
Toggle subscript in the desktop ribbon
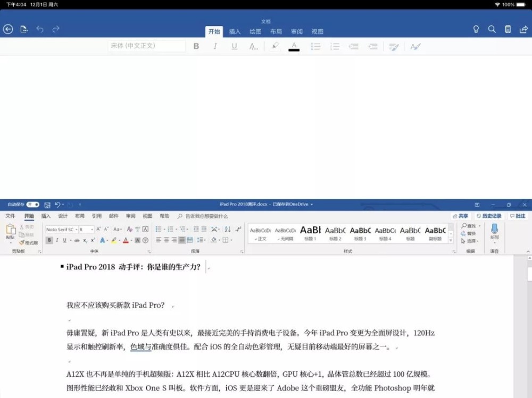pos(85,240)
